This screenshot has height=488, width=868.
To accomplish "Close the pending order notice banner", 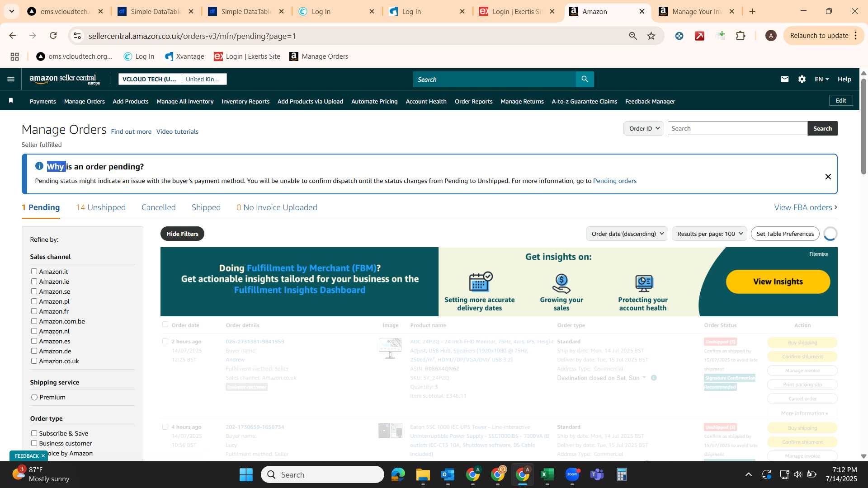I will (x=828, y=177).
